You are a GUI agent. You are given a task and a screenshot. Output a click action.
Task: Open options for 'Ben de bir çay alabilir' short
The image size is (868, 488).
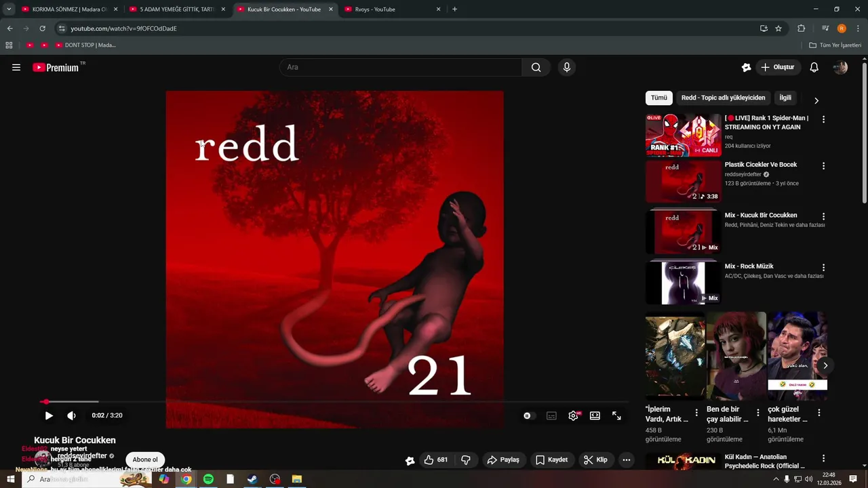[x=758, y=413]
